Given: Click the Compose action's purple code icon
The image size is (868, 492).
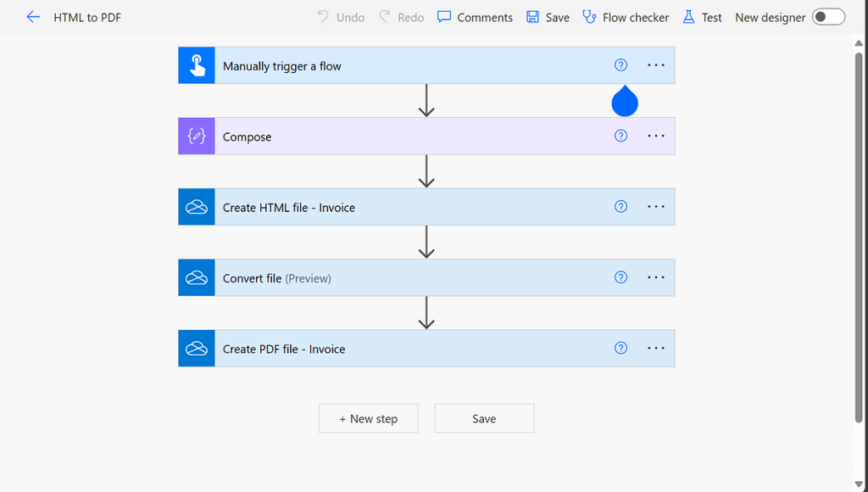Looking at the screenshot, I should [196, 136].
